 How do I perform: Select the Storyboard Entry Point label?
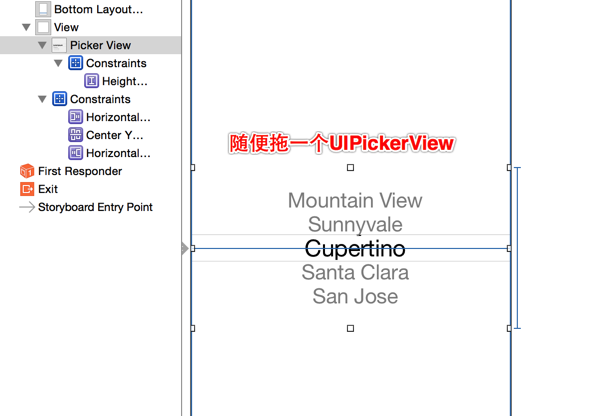(x=95, y=207)
